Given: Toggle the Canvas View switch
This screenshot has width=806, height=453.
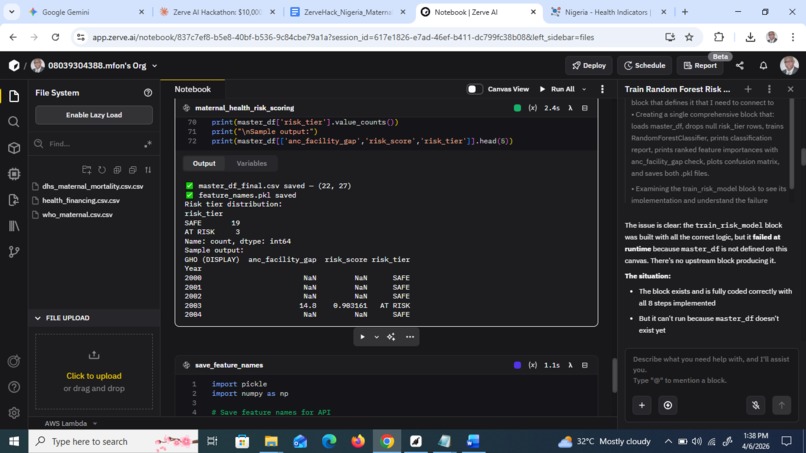Looking at the screenshot, I should pos(474,89).
